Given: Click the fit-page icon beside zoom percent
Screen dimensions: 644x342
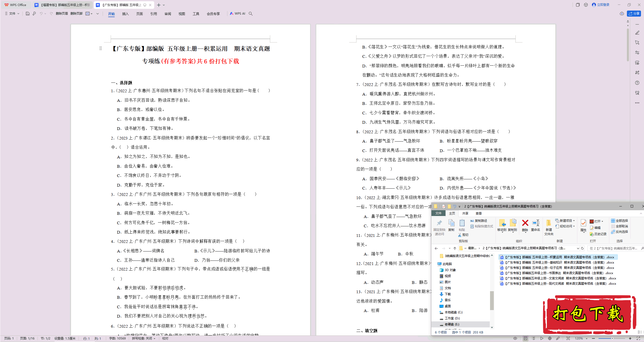Looking at the screenshot, I should pyautogui.click(x=568, y=338).
